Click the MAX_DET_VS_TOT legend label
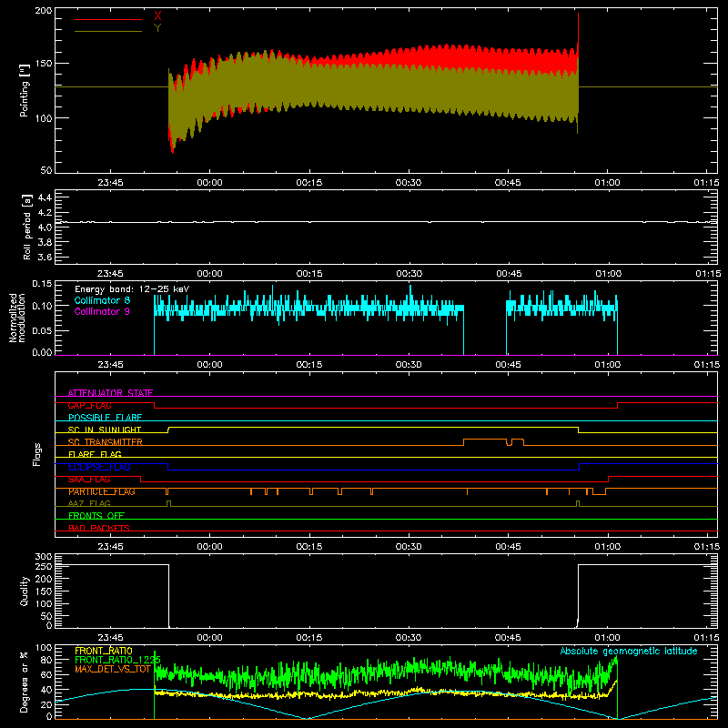The height and width of the screenshot is (728, 728). tap(113, 669)
